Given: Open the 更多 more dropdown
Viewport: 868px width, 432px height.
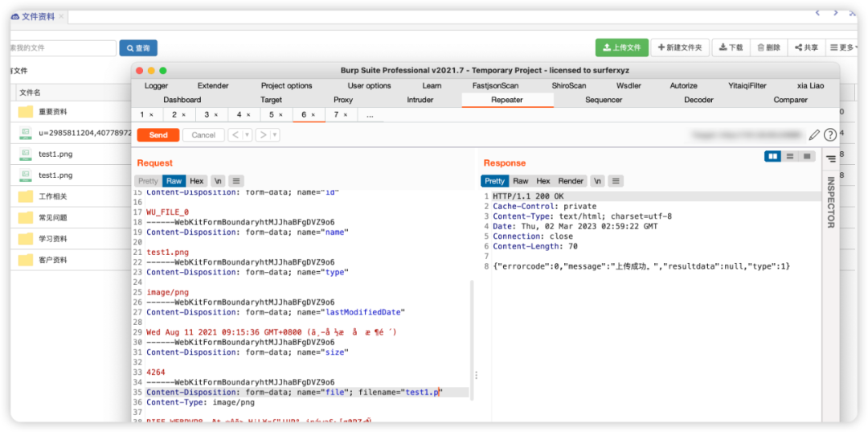Looking at the screenshot, I should pyautogui.click(x=842, y=47).
